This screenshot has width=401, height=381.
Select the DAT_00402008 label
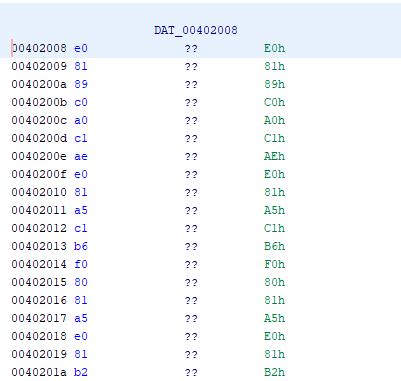point(196,30)
